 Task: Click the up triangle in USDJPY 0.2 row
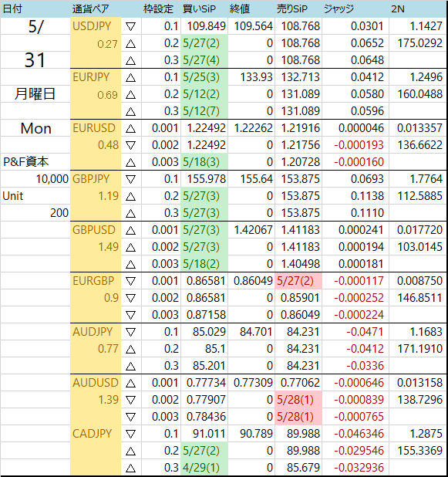(130, 43)
